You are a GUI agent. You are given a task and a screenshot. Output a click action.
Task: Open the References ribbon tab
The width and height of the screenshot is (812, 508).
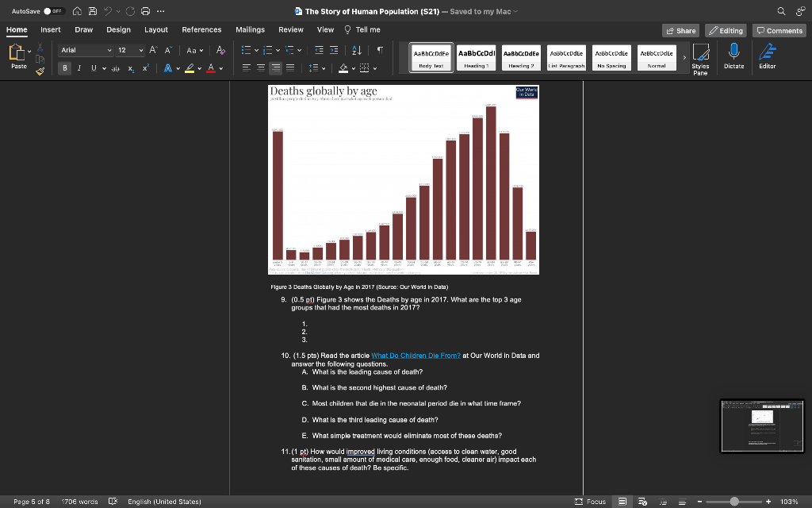coord(201,30)
